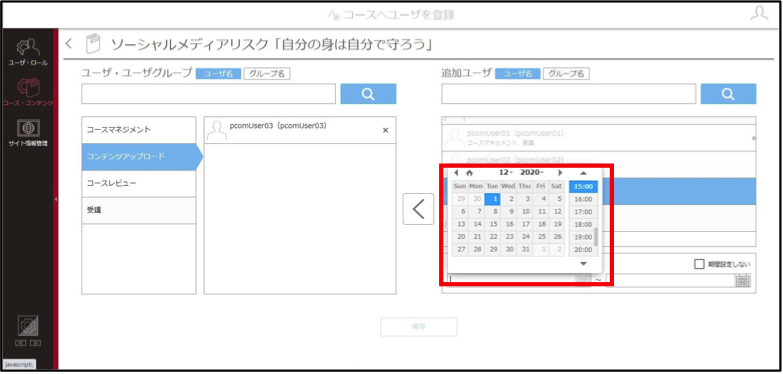Open the year 2020 dropdown
The image size is (783, 374).
coord(531,172)
